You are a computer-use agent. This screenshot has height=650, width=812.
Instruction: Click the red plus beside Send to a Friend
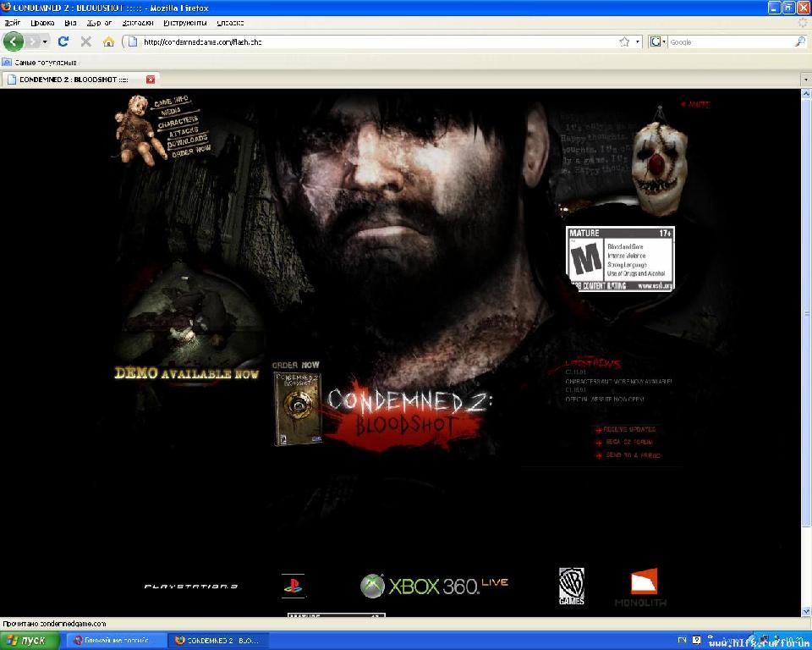click(599, 455)
